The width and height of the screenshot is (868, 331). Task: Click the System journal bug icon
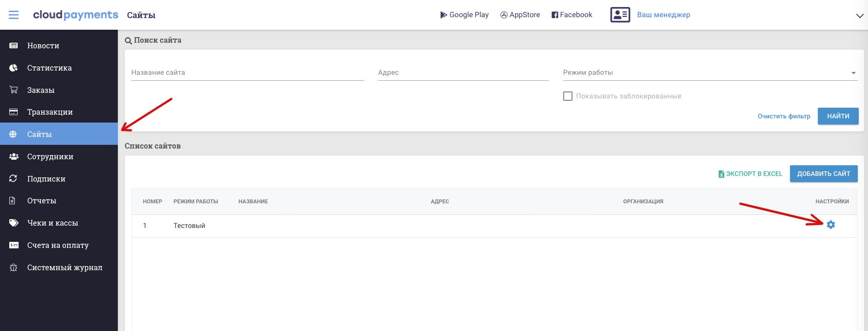13,267
